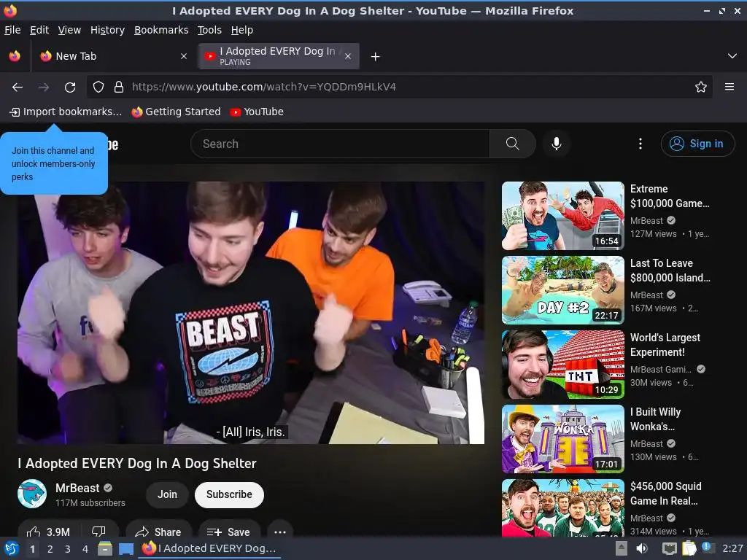Click the Share button

159,532
